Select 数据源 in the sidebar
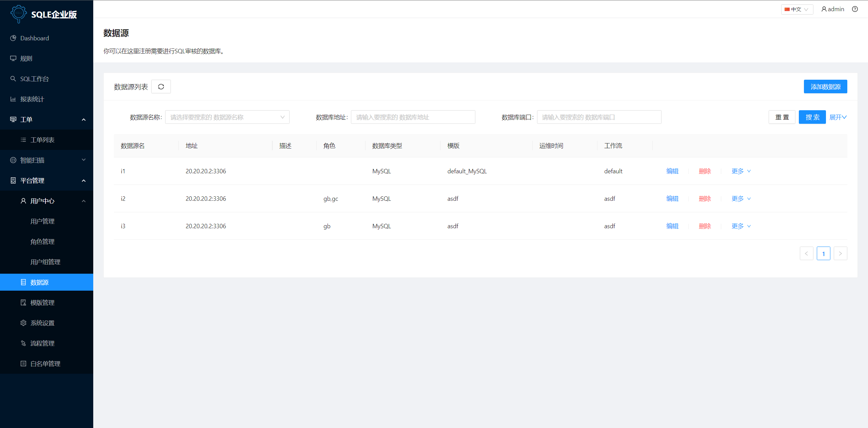 tap(46, 282)
